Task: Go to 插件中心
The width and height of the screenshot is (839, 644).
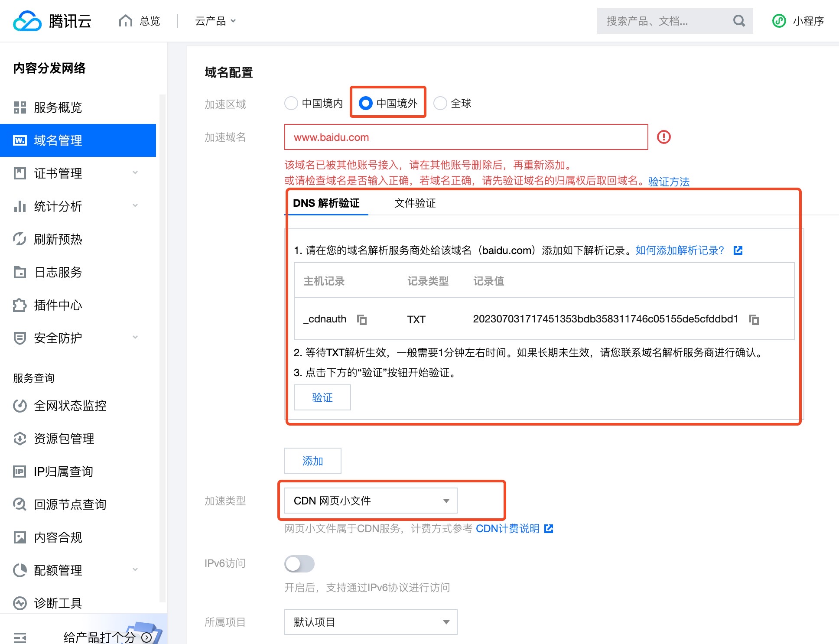Action: pyautogui.click(x=59, y=306)
